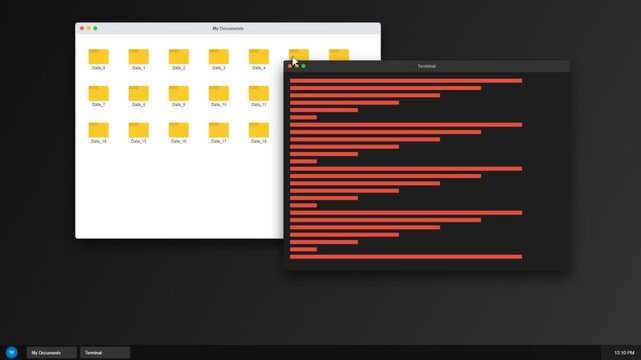Open the Data_4 folder
The image size is (641, 360).
(259, 57)
